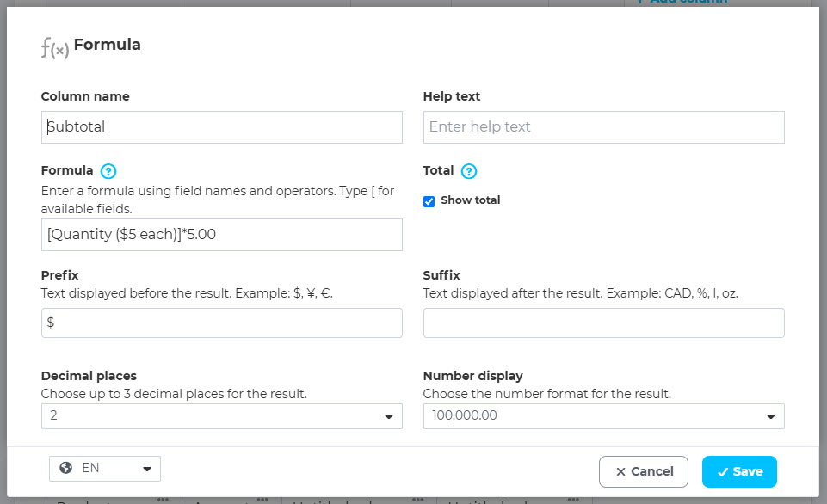
Task: Click the Prefix input containing $
Action: tap(221, 323)
